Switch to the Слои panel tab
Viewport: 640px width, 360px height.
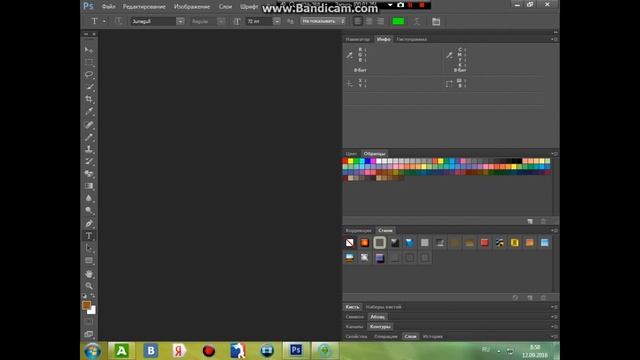coord(410,336)
